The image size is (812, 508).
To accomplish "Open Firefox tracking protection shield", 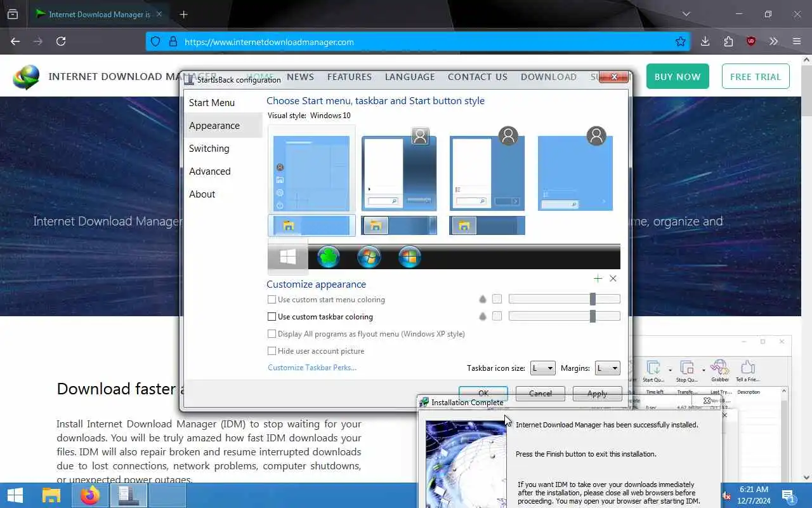I will click(155, 42).
